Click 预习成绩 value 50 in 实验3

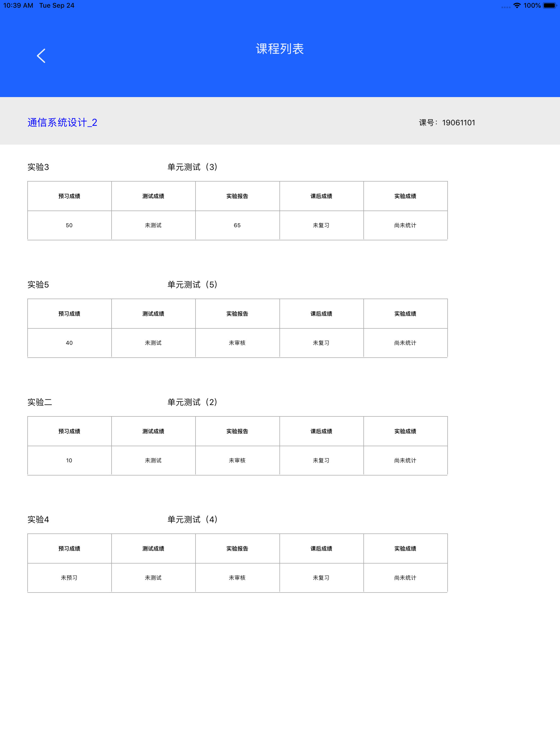click(x=69, y=225)
